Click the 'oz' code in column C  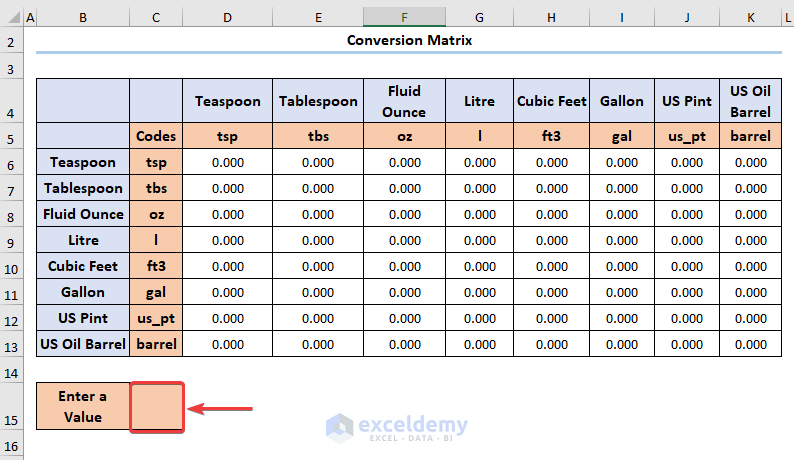(x=156, y=214)
